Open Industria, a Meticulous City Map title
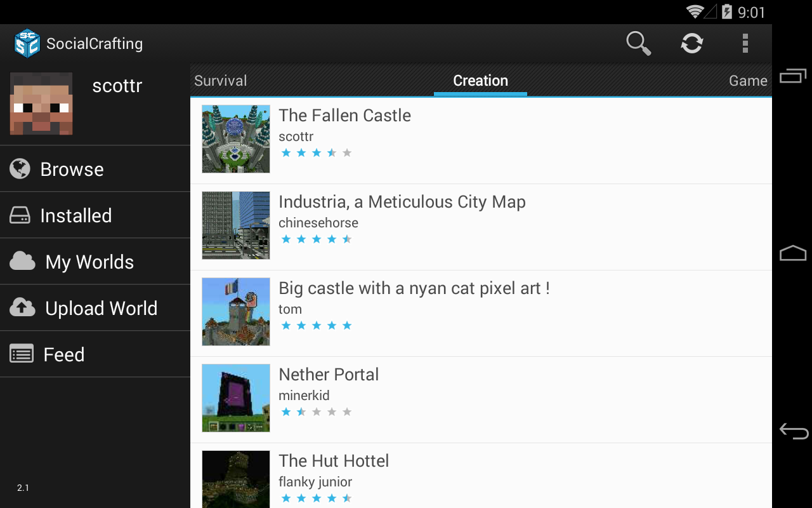812x508 pixels. tap(402, 202)
